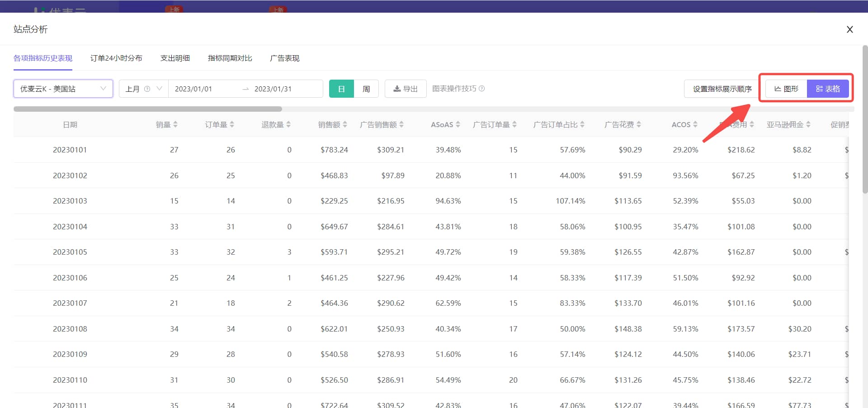Viewport: 868px width, 408px height.
Task: Click 广告订单占比 value 107.14%
Action: click(570, 201)
